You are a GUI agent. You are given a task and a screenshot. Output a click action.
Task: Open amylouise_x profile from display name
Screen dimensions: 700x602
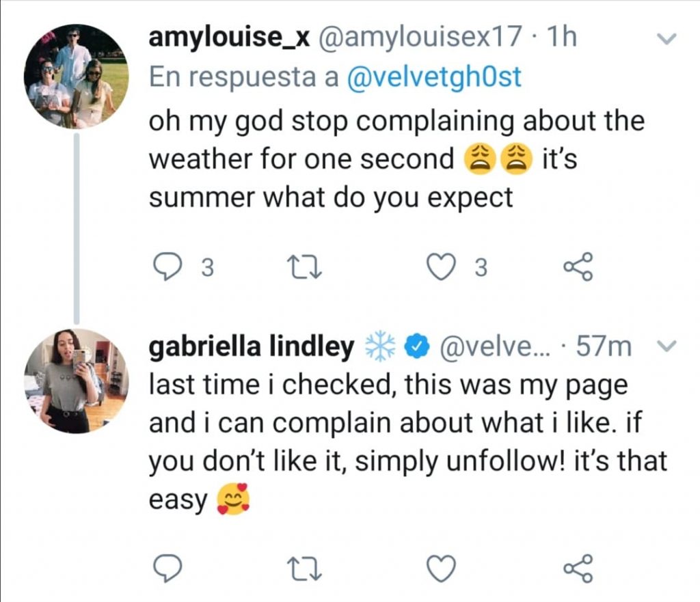pyautogui.click(x=229, y=38)
